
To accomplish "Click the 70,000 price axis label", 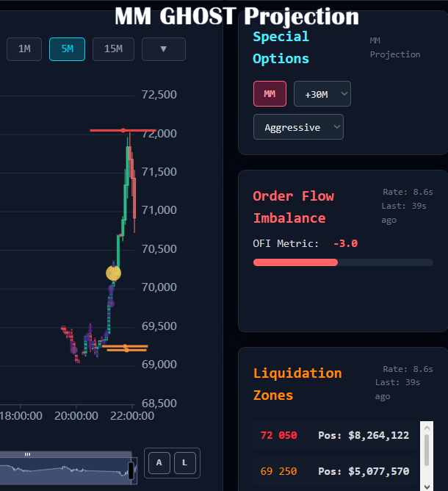I will 159,287.
